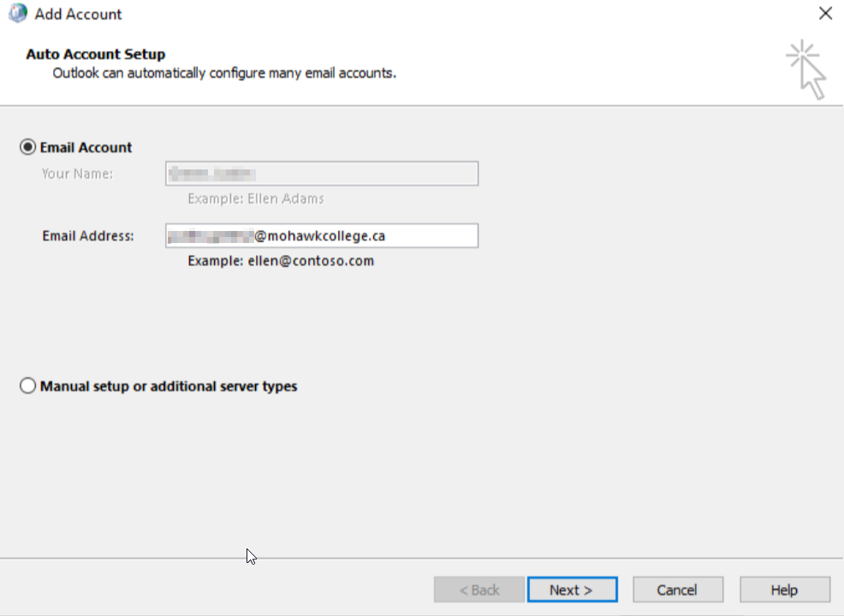Select the Email Account radio button
Screen dimensions: 844x616
pos(27,147)
